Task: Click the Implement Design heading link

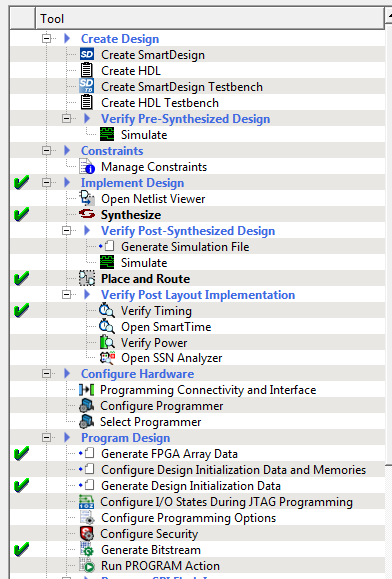Action: pos(132,183)
